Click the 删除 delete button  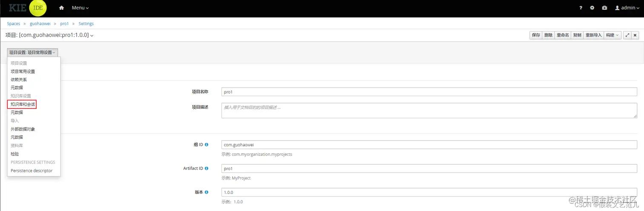[548, 35]
